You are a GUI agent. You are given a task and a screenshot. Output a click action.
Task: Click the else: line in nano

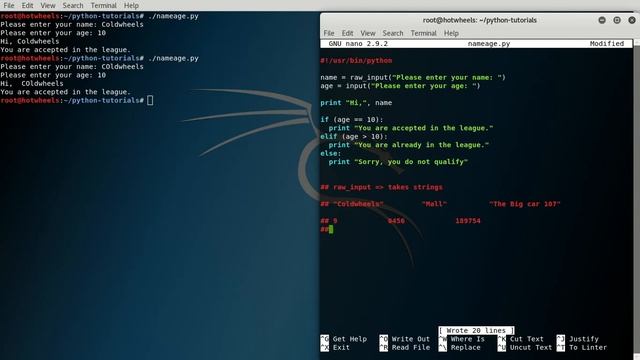[x=331, y=153]
